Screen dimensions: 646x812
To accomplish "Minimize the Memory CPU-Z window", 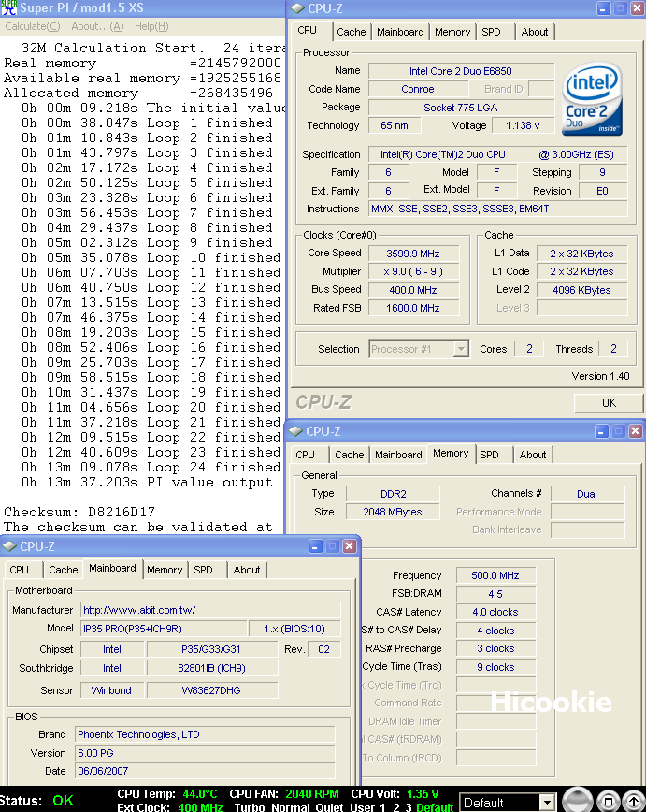I will 601,431.
